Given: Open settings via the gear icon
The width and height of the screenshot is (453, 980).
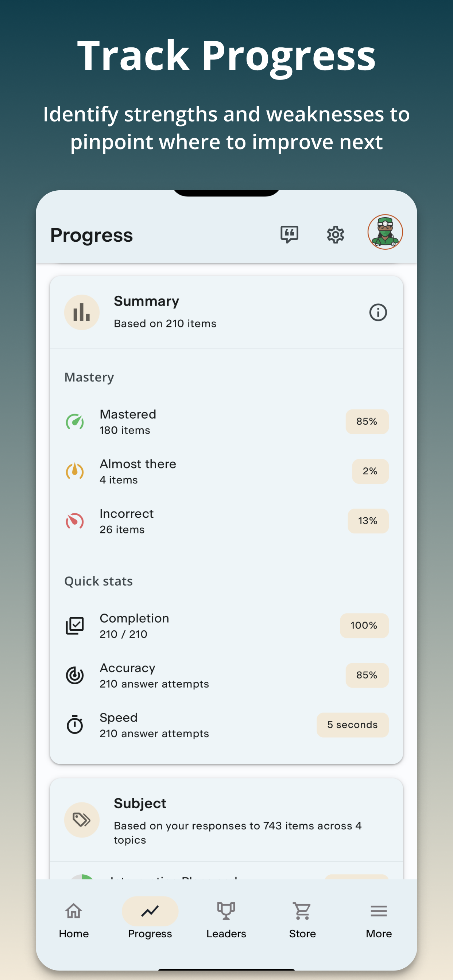Looking at the screenshot, I should click(x=335, y=234).
